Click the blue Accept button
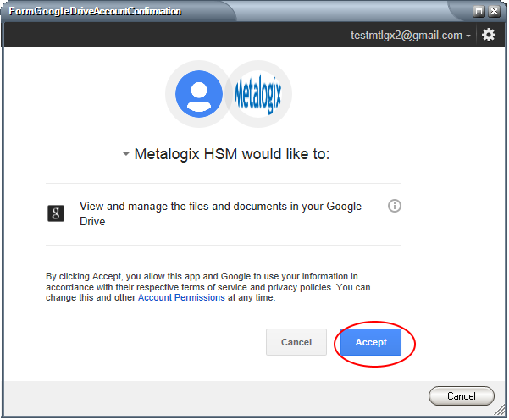This screenshot has width=509, height=420. 371,343
